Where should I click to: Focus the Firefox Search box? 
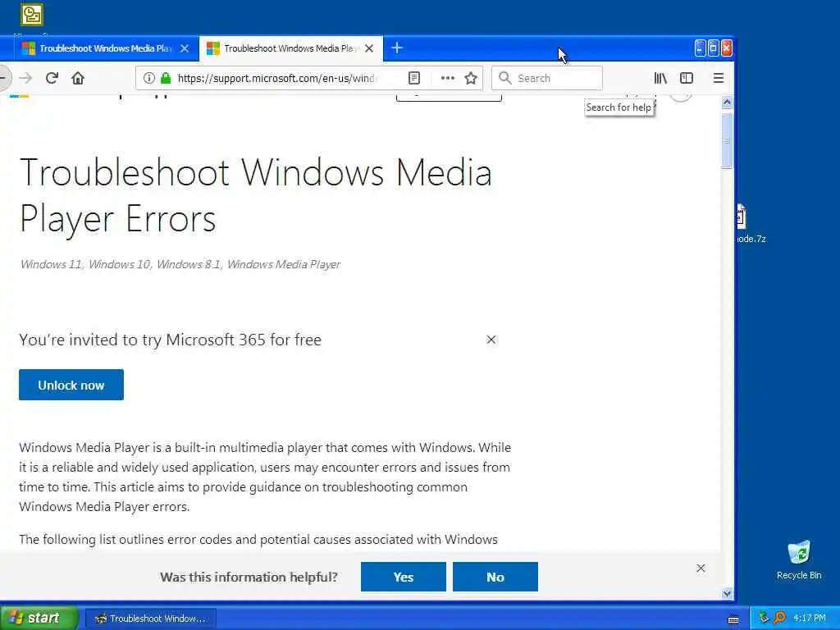click(x=547, y=78)
